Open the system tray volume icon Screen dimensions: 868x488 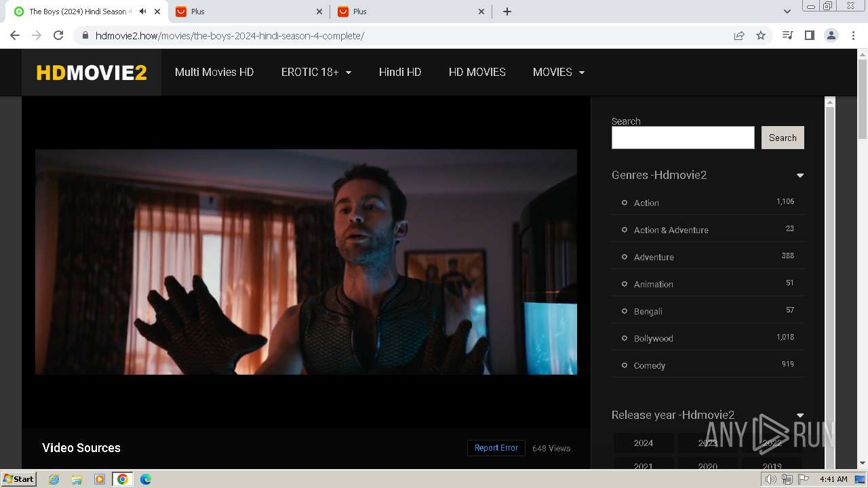point(771,479)
